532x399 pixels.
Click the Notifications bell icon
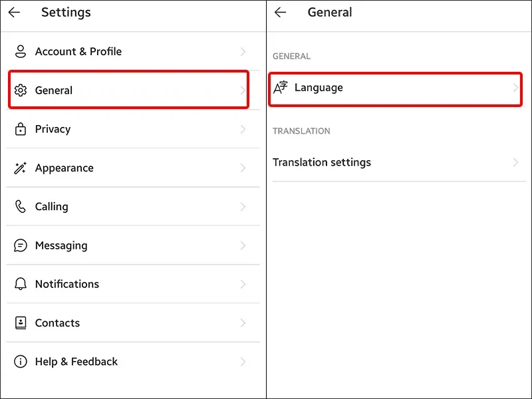[20, 284]
